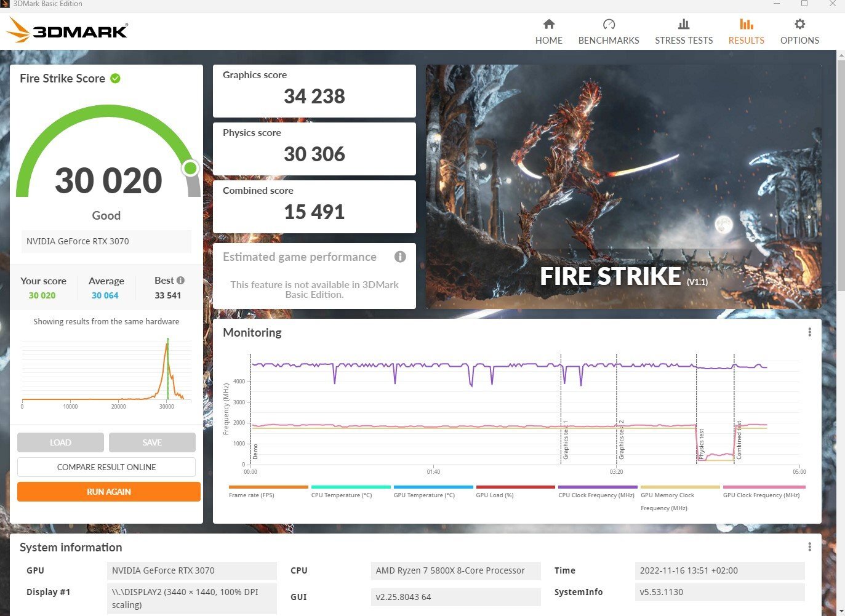Click the Graphics score value 34 238
This screenshot has height=616, width=845.
[314, 97]
